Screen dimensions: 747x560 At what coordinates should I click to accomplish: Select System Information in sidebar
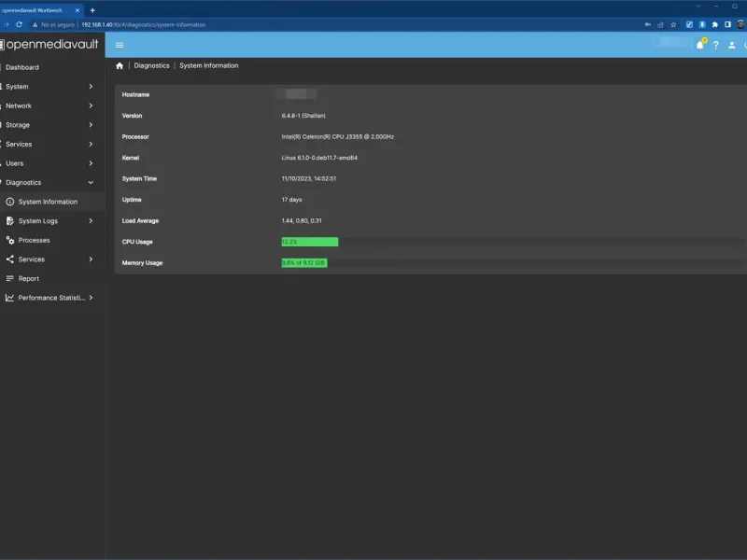52,202
